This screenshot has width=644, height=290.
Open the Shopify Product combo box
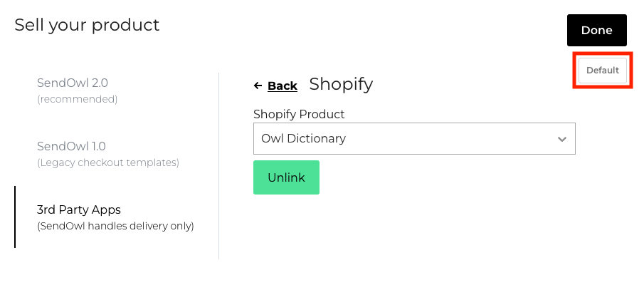(413, 139)
